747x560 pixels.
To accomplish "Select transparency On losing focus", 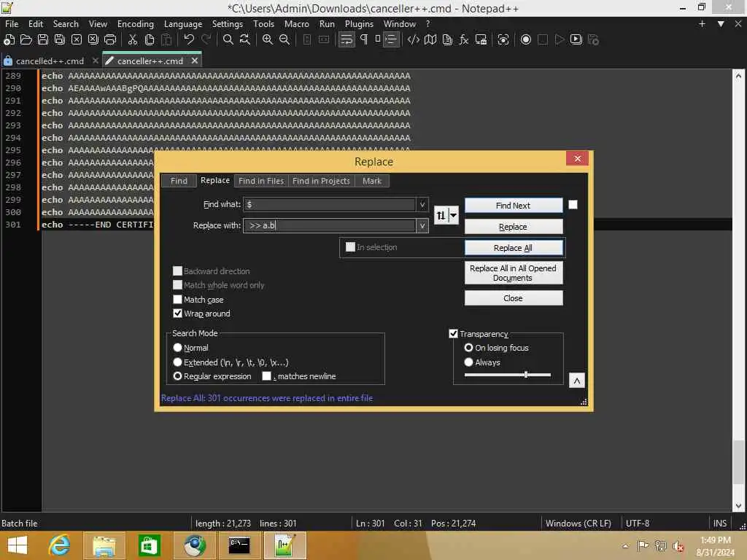I will coord(469,348).
